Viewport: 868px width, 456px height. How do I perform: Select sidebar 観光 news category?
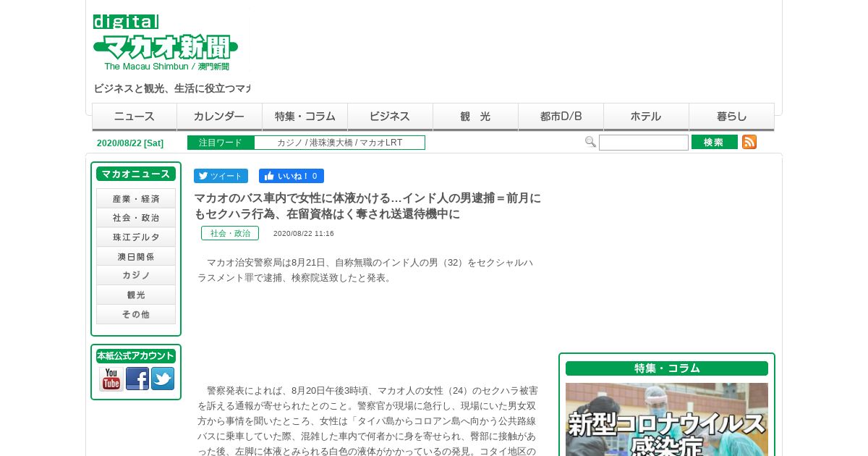(x=136, y=295)
